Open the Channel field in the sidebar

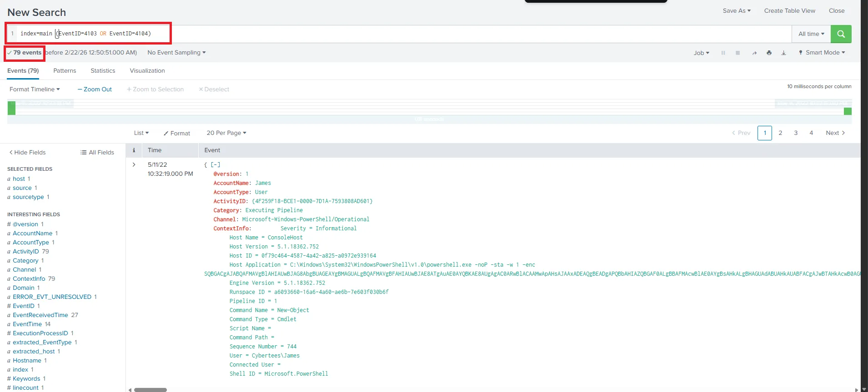24,269
